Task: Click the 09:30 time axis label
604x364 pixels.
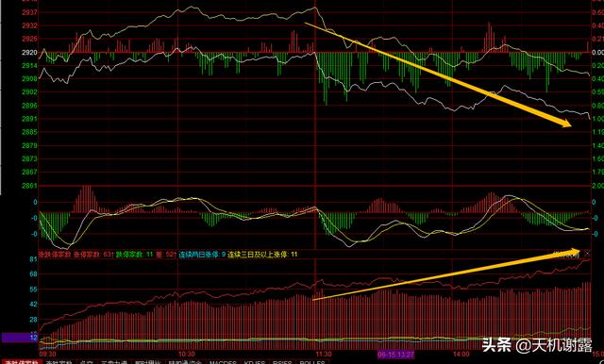Action: [x=48, y=354]
